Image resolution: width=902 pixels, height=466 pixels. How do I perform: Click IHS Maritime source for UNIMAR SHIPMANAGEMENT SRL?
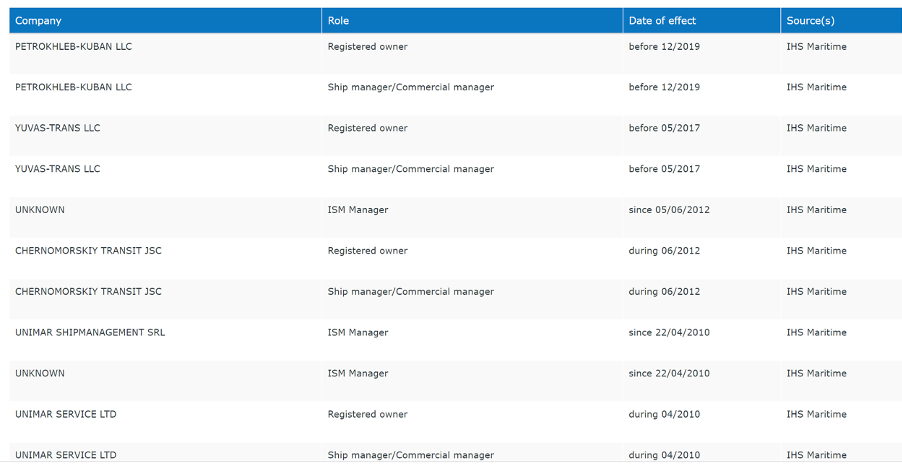point(816,333)
